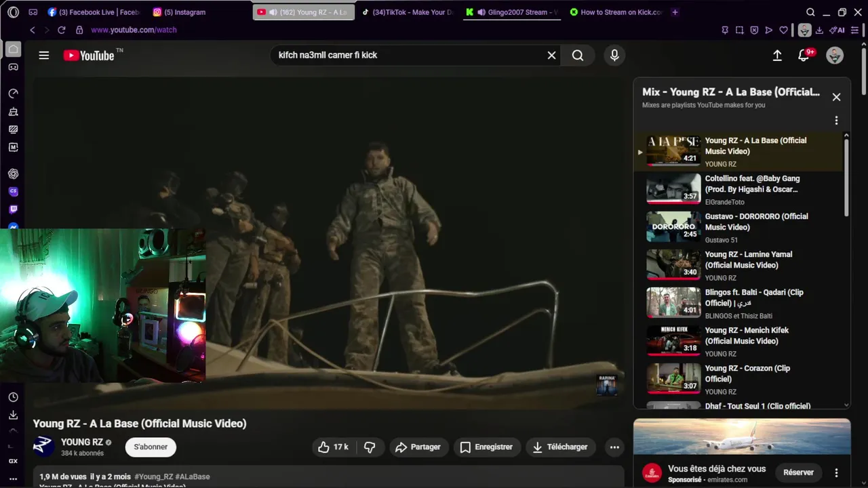Play Coltellino feat. Baby Gang playlist item
This screenshot has height=488, width=868.
coord(739,190)
